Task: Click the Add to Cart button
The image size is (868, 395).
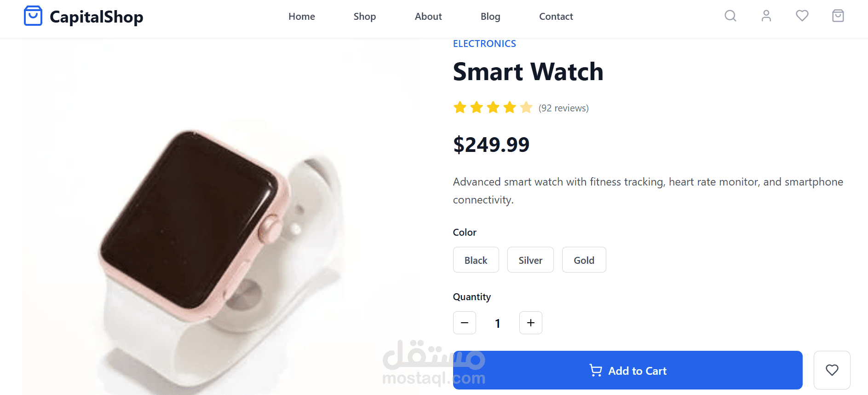Action: 628,370
